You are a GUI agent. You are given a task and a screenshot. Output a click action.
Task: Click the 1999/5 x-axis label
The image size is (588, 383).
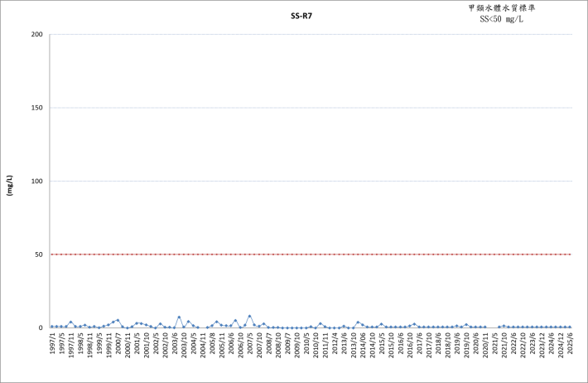click(x=99, y=342)
